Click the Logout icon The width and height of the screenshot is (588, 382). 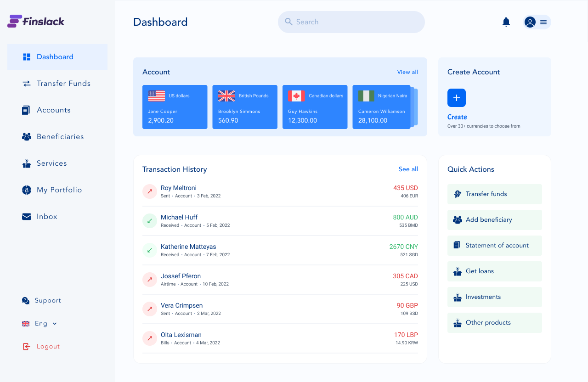26,346
